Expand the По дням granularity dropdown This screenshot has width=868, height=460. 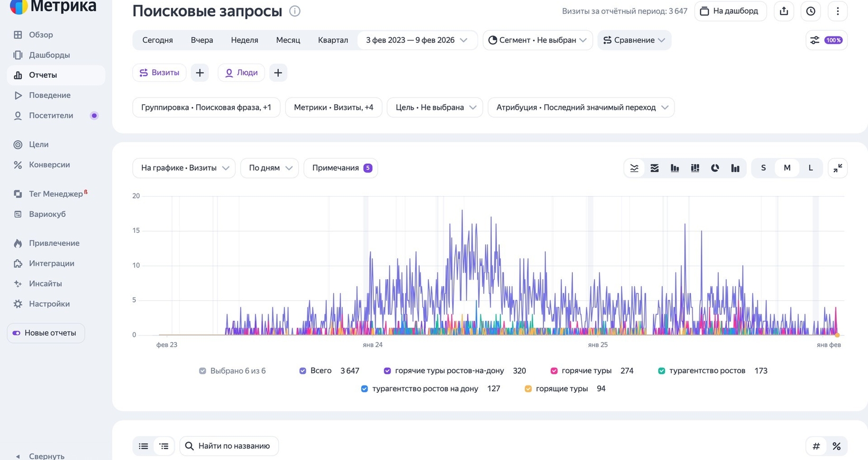point(270,168)
